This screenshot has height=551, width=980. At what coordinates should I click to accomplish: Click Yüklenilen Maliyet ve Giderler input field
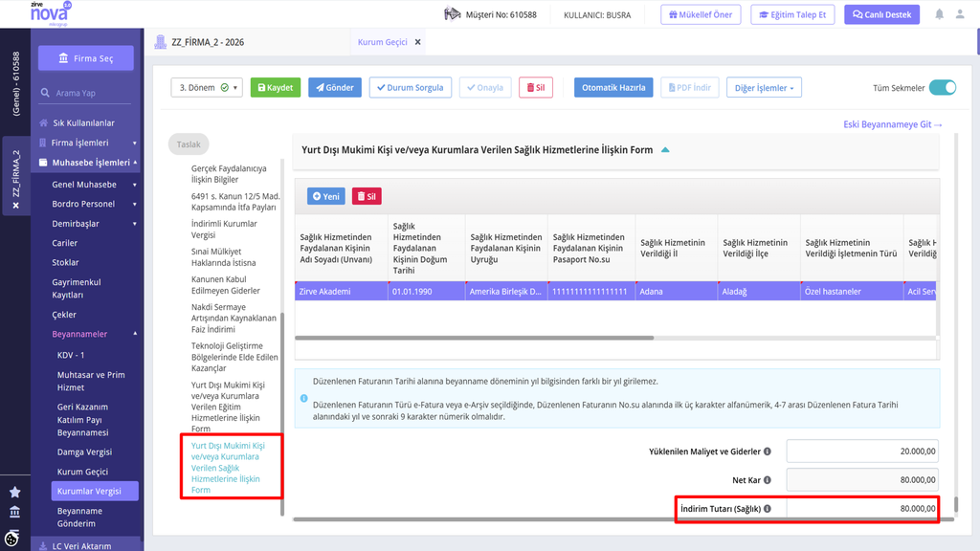(862, 452)
